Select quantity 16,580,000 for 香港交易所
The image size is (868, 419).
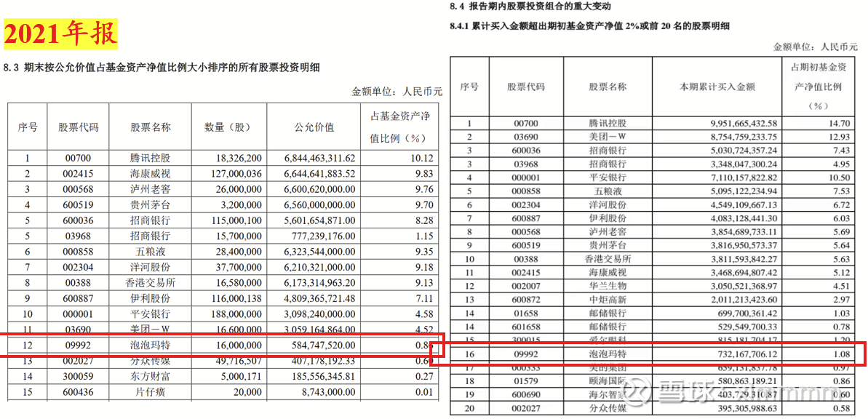tap(239, 282)
